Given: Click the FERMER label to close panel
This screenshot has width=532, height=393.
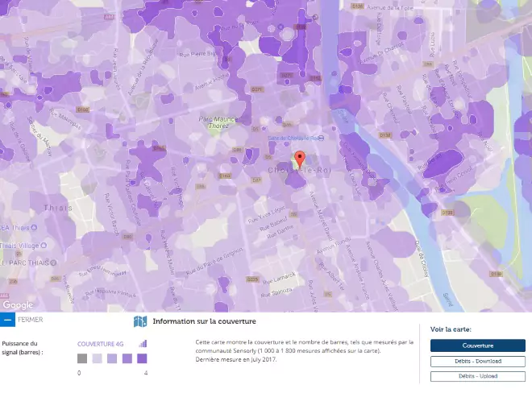Looking at the screenshot, I should [x=30, y=320].
